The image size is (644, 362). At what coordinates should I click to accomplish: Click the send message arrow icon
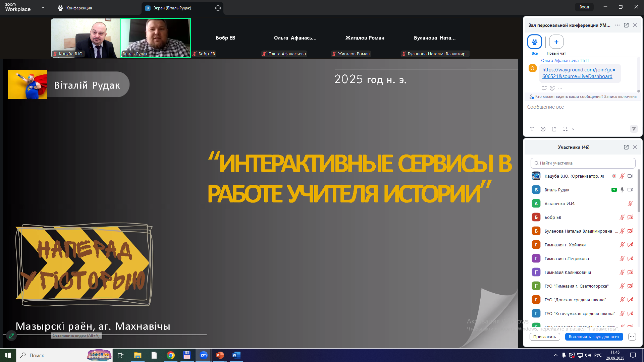[634, 129]
